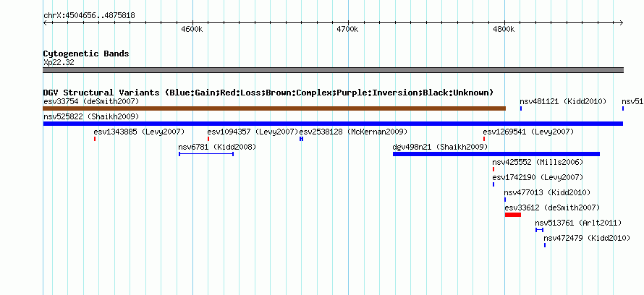644x295 pixels.
Task: Select the blue nsv513761 span feature
Action: pos(539,230)
